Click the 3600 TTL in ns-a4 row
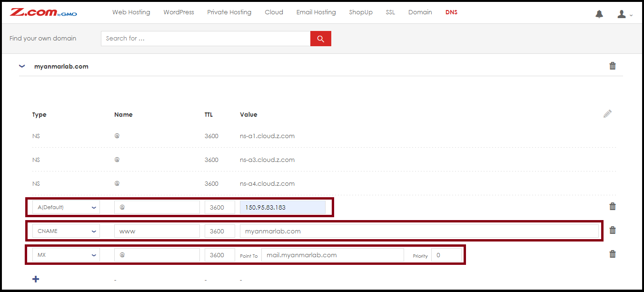 coord(211,183)
